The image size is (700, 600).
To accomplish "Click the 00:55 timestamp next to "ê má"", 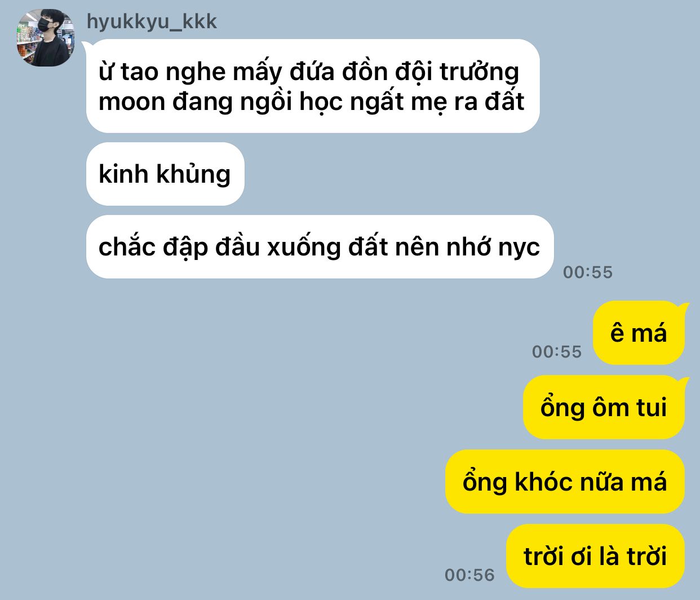I will coord(557,351).
